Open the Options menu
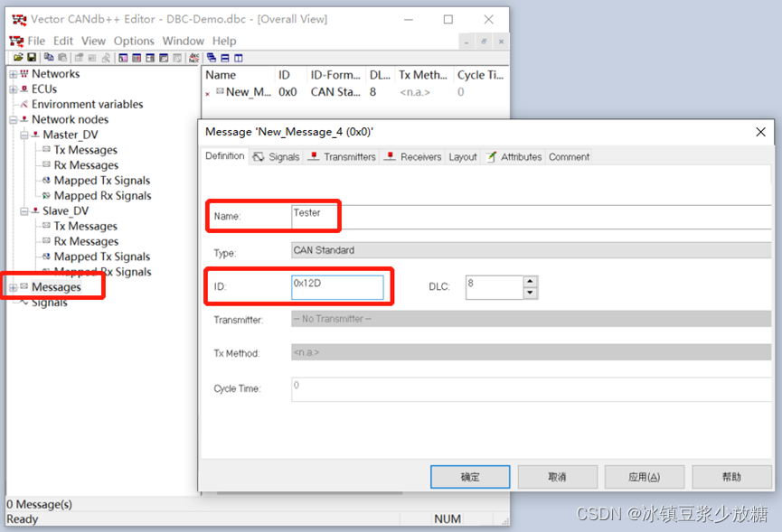The height and width of the screenshot is (532, 782). pos(134,41)
